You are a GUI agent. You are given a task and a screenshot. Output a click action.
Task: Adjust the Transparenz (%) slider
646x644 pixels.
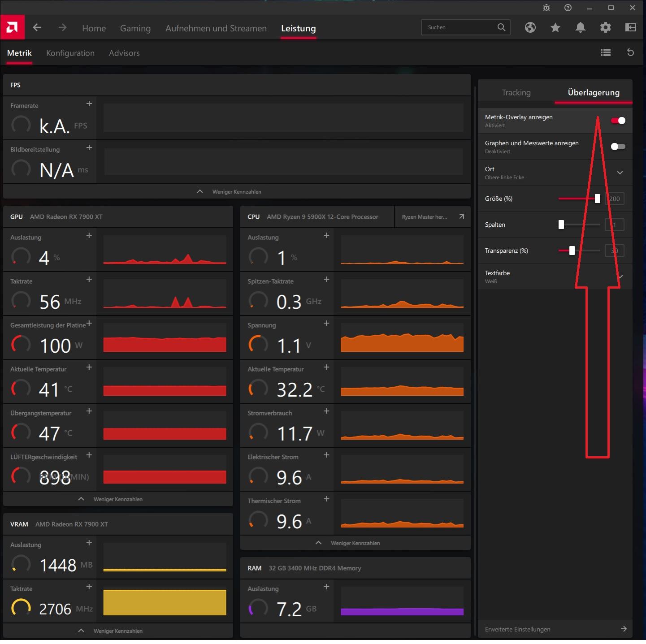coord(579,251)
